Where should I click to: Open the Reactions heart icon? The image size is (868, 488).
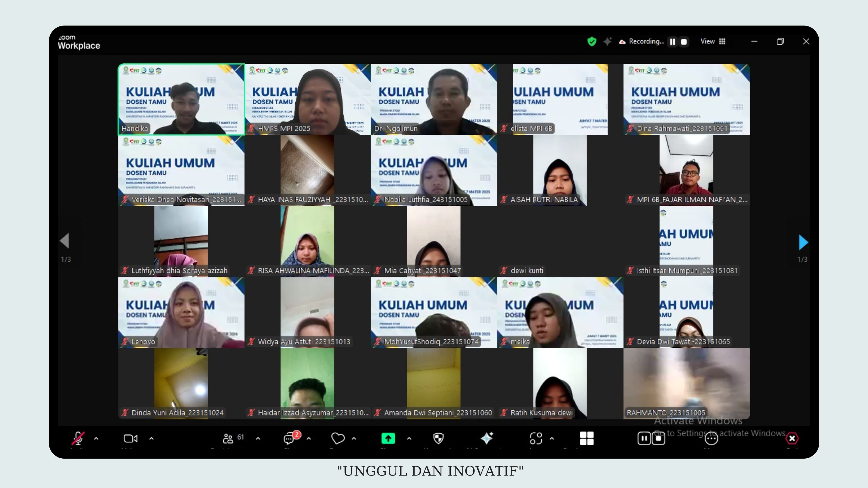[338, 439]
